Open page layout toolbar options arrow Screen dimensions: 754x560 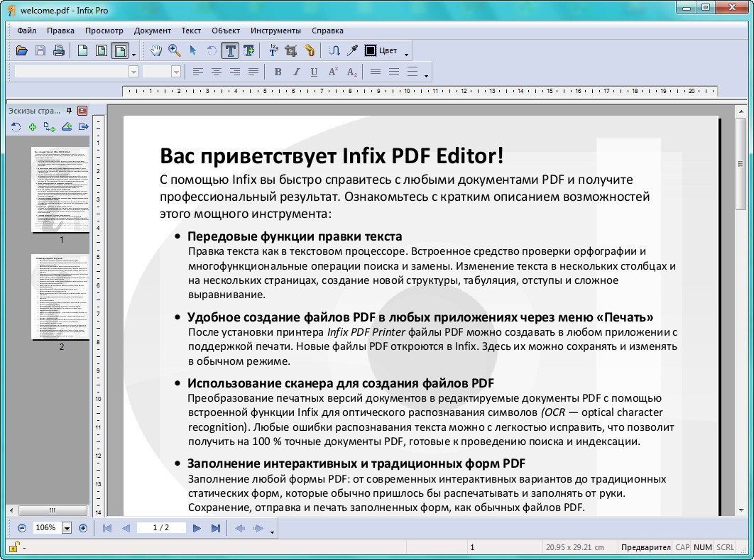coord(133,55)
